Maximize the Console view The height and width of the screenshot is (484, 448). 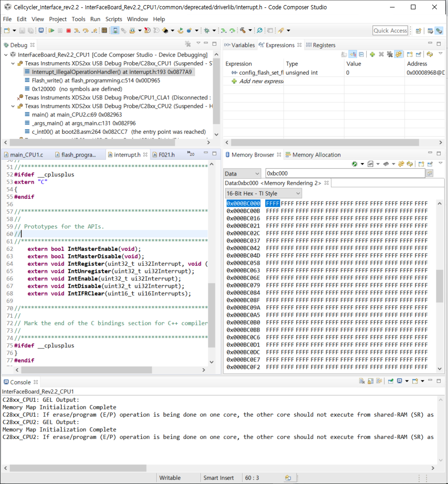(x=439, y=381)
